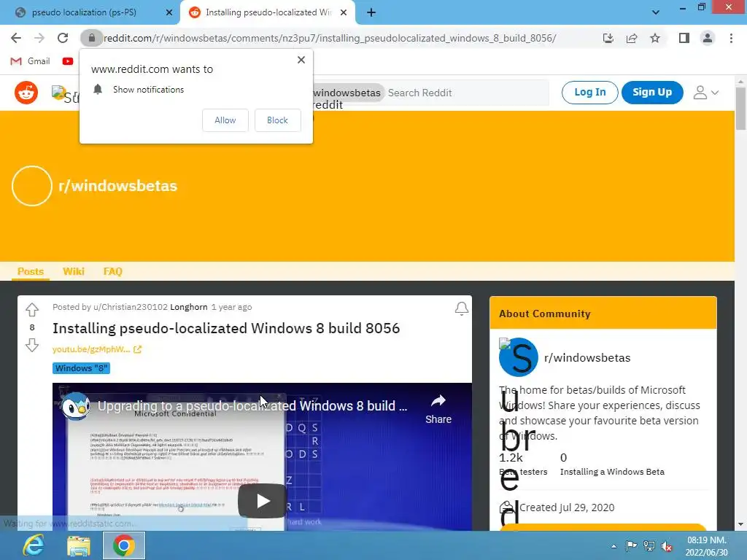Image resolution: width=747 pixels, height=560 pixels.
Task: Open the Chrome profile avatar
Action: (x=708, y=38)
